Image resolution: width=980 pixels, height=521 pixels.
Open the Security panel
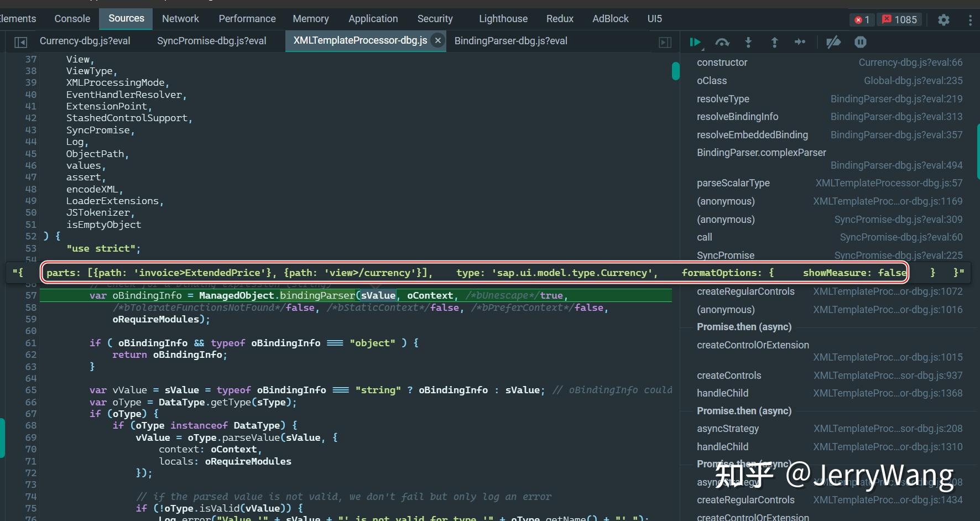tap(435, 19)
